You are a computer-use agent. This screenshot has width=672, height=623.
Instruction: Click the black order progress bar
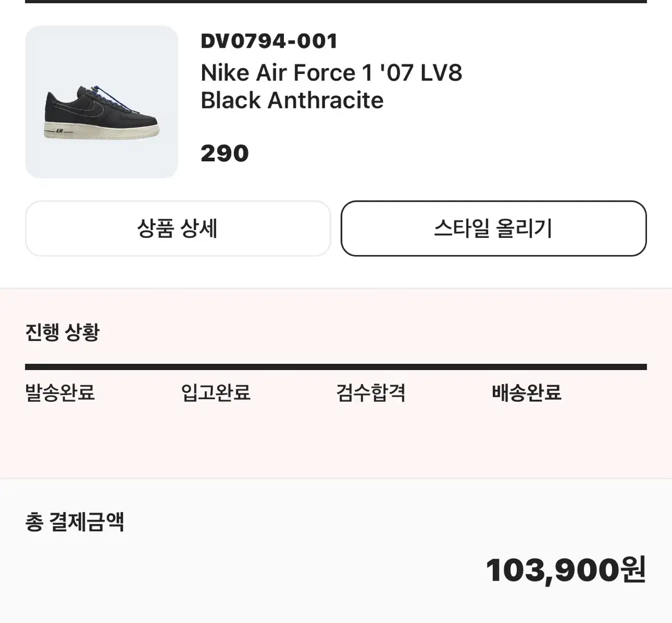(x=336, y=367)
